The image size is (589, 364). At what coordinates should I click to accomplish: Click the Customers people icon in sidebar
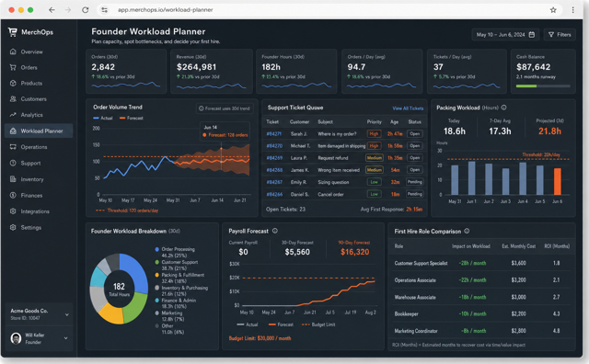pos(13,99)
